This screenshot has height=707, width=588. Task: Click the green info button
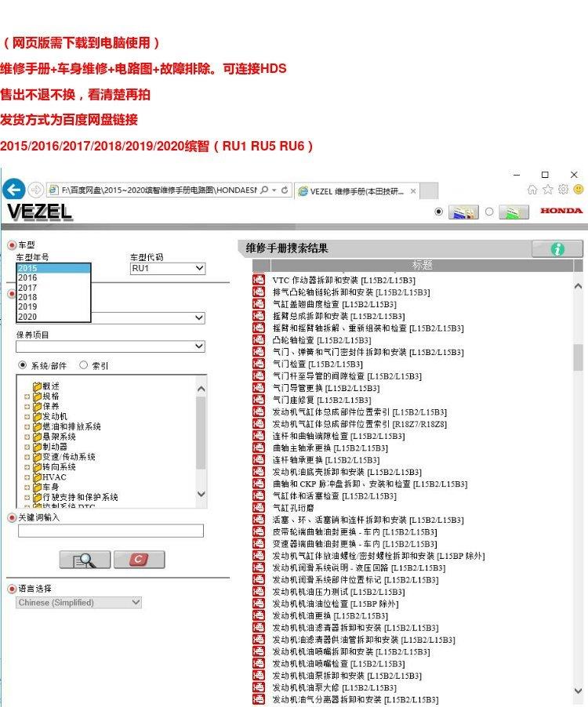coord(557,248)
